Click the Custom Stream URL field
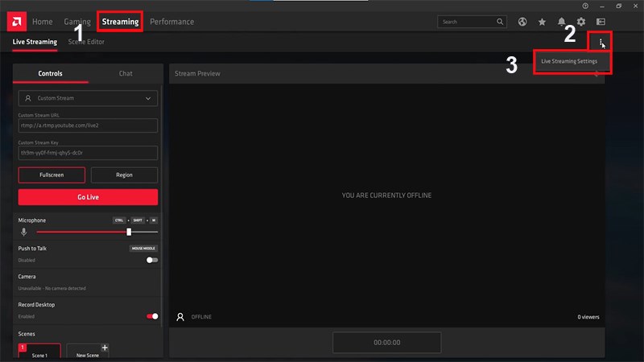 tap(88, 125)
